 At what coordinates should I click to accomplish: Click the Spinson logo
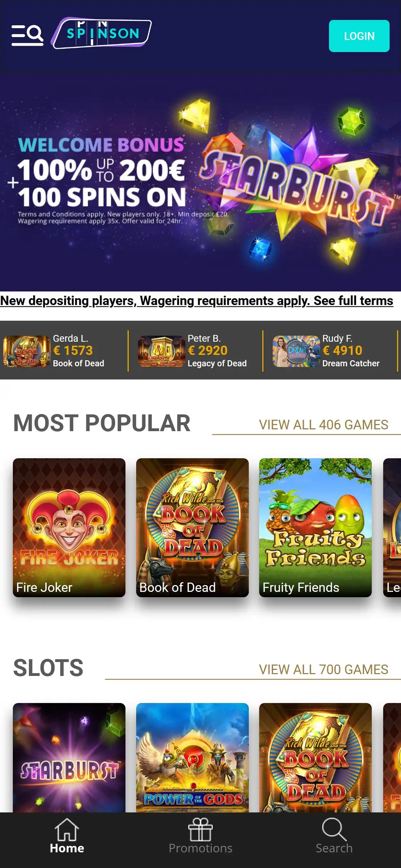(x=102, y=33)
